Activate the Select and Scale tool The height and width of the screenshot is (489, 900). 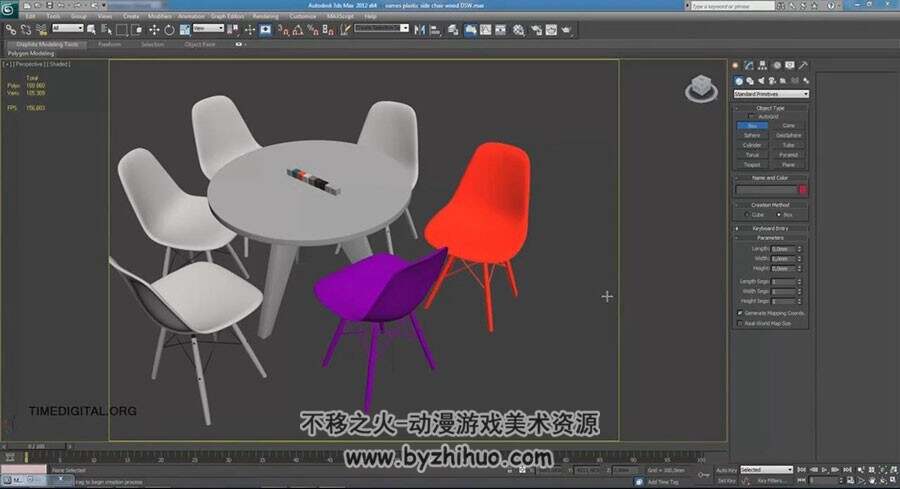click(185, 29)
